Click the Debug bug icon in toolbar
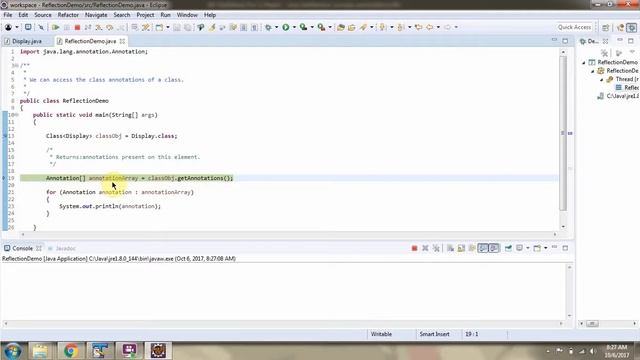This screenshot has height=360, width=640. pos(268,27)
